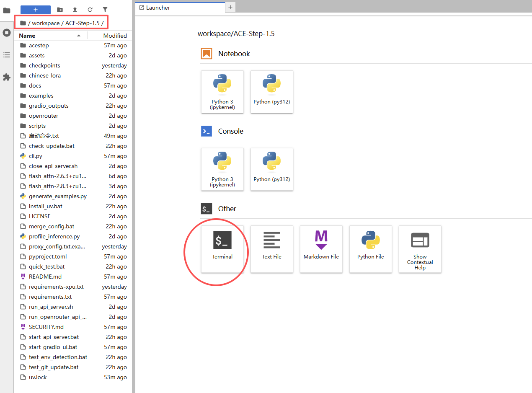Select the Launcher tab
The width and height of the screenshot is (532, 393).
pyautogui.click(x=180, y=8)
